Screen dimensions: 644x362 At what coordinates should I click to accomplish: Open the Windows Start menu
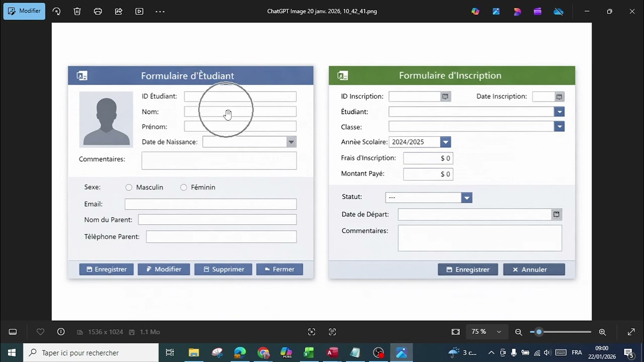click(12, 353)
